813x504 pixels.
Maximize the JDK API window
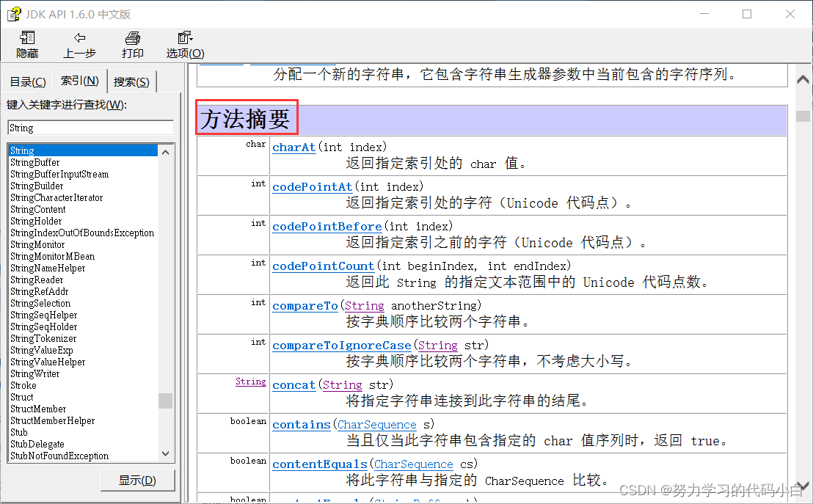[747, 14]
